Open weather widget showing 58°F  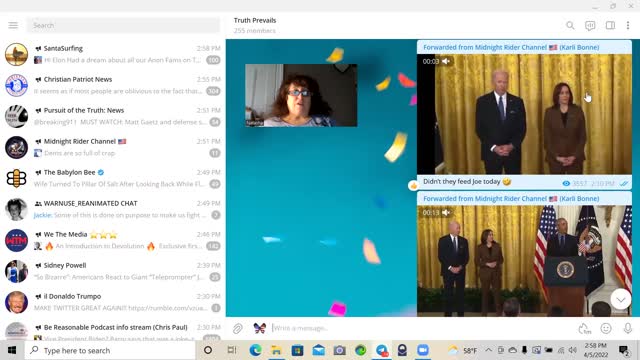(462, 350)
